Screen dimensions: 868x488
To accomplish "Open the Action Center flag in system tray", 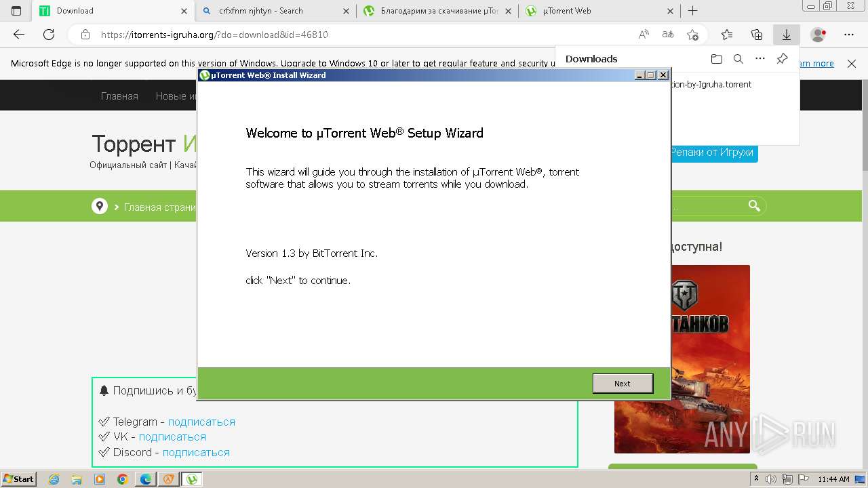I will click(804, 479).
